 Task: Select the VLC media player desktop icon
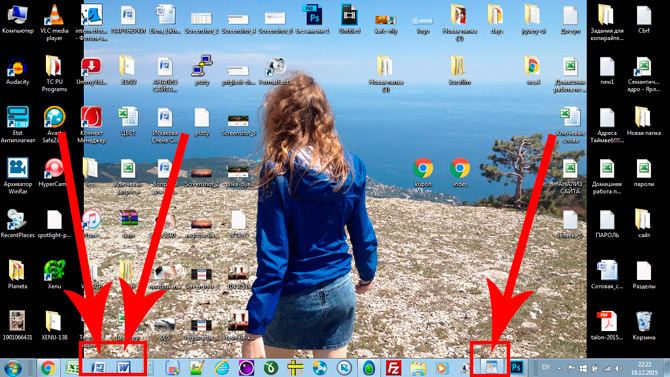[54, 22]
